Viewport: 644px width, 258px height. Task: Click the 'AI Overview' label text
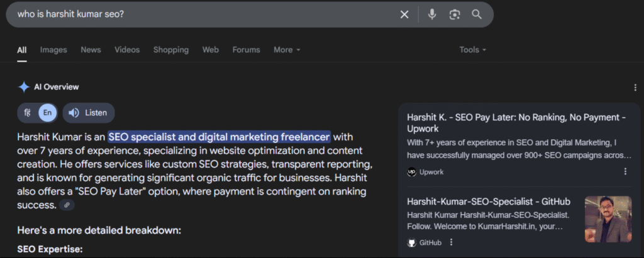pyautogui.click(x=56, y=87)
